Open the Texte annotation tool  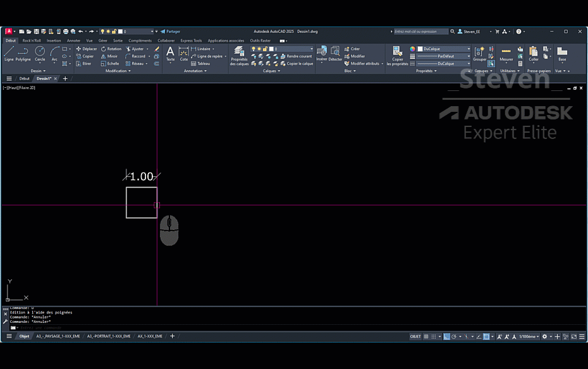pyautogui.click(x=170, y=54)
